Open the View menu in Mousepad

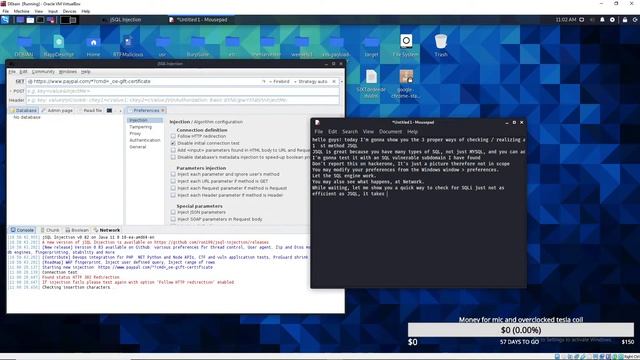tap(368, 132)
